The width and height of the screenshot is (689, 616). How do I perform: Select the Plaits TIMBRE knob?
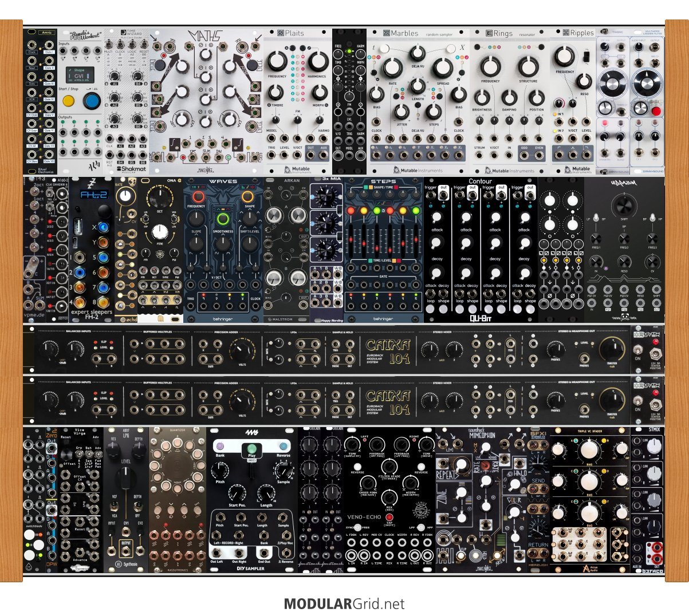[276, 92]
